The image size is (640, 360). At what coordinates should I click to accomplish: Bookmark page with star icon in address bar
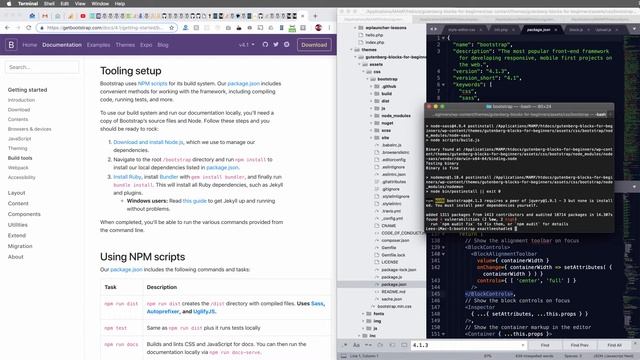[x=171, y=28]
